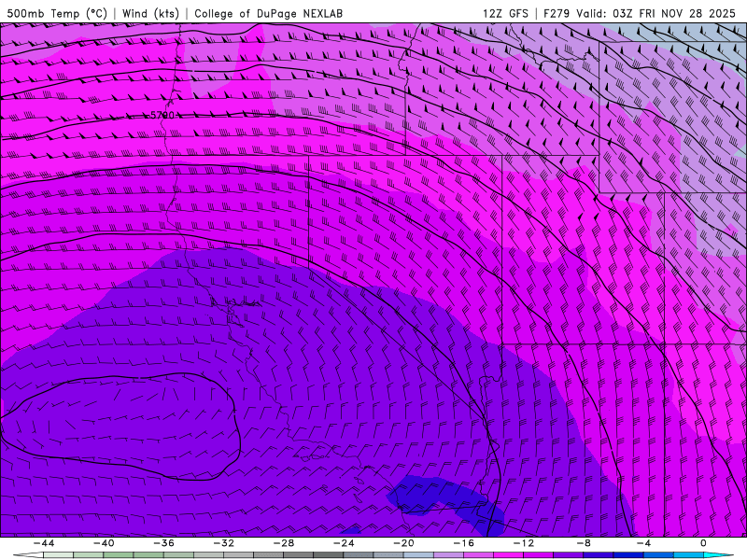The image size is (747, 560).
Task: Click the -32 colorbar tick label
Action: coord(223,543)
